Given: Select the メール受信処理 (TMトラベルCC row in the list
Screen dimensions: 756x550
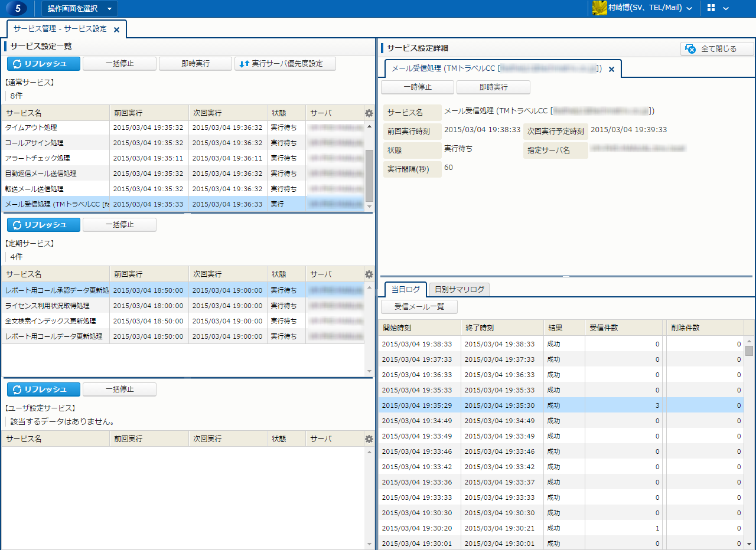Looking at the screenshot, I should tap(183, 204).
